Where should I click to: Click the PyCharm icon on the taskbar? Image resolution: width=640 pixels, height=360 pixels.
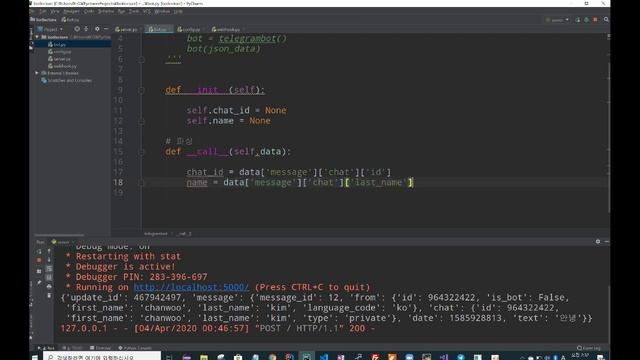307,357
